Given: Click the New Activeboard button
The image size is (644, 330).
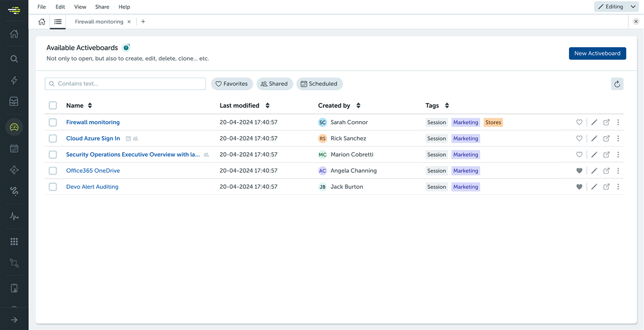Looking at the screenshot, I should (x=597, y=53).
